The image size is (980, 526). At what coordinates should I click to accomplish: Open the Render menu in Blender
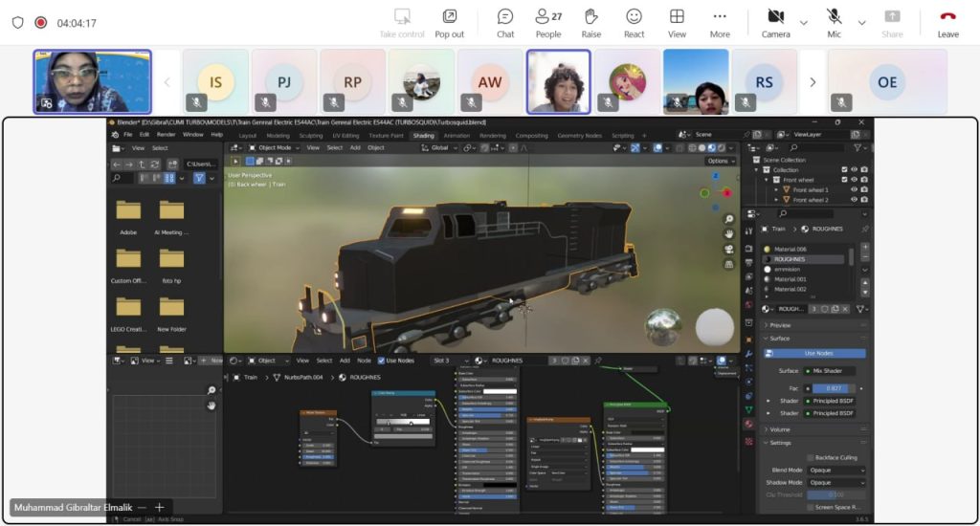166,135
